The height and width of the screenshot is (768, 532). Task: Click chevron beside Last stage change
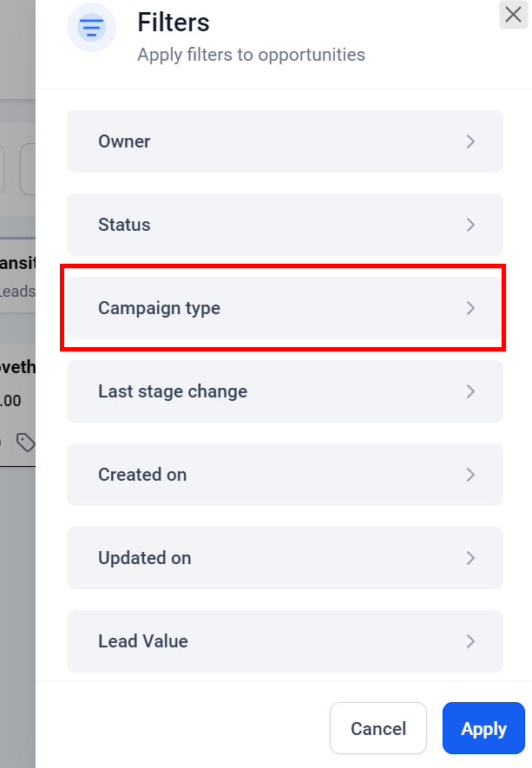[470, 391]
